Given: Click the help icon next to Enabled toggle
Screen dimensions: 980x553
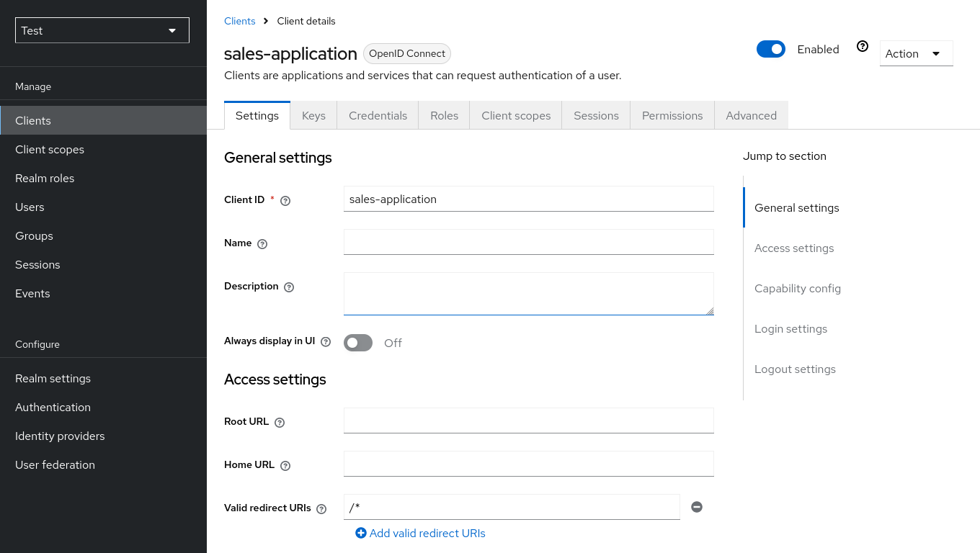Looking at the screenshot, I should [863, 47].
